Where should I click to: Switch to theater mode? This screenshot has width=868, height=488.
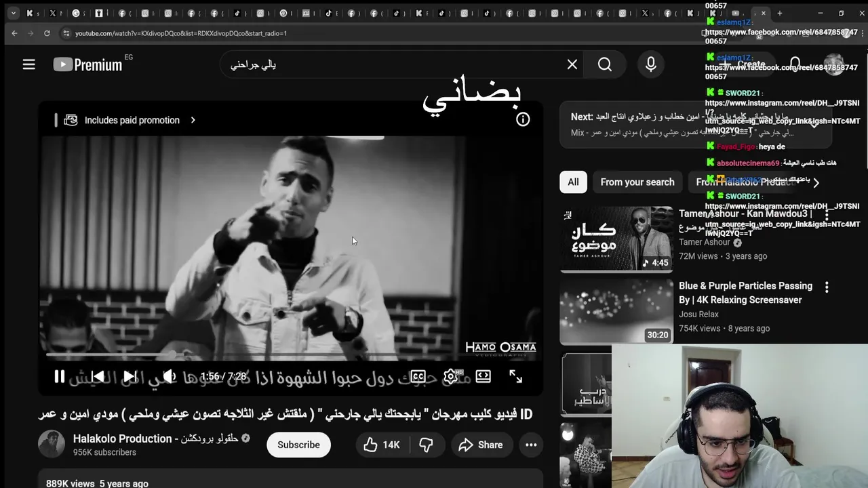(x=484, y=376)
